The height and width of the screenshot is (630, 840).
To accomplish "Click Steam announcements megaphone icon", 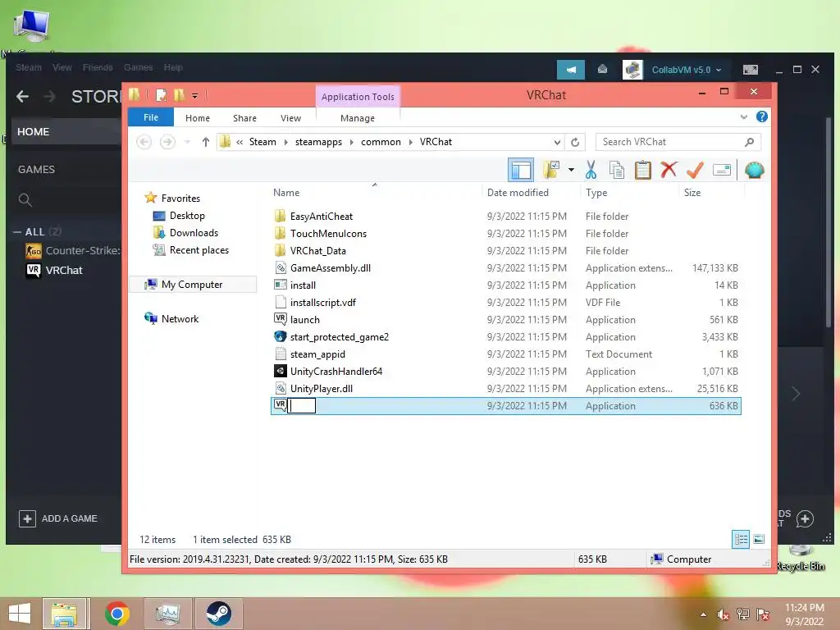I will tap(571, 70).
